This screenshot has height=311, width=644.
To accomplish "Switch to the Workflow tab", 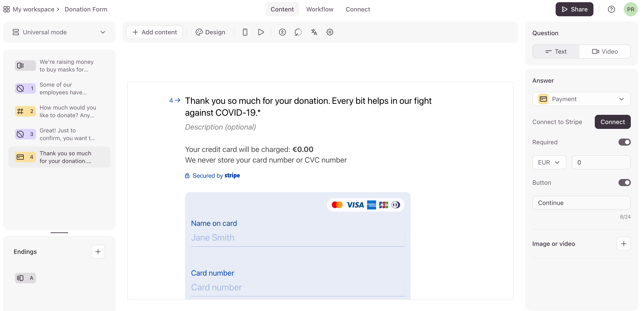I will [320, 9].
